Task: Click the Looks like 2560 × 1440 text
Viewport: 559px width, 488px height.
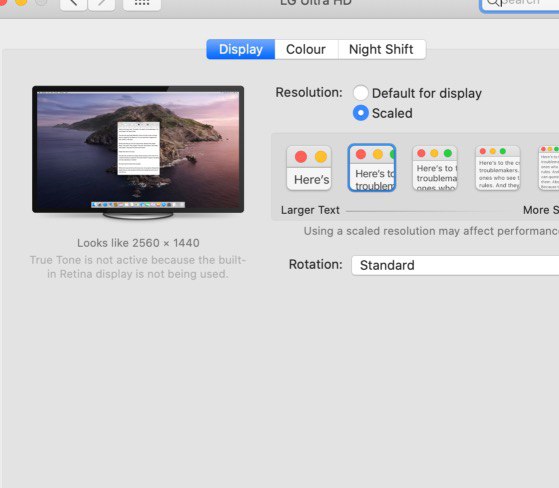Action: [x=138, y=243]
